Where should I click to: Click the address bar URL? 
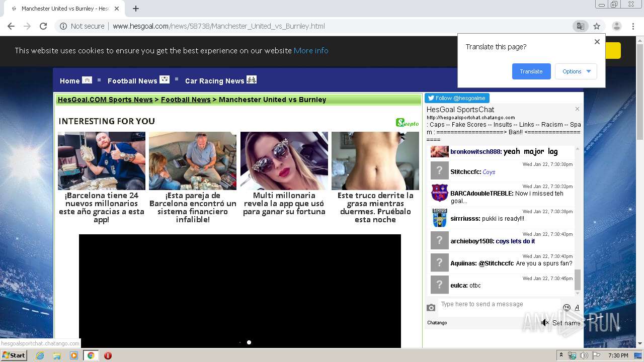click(x=219, y=26)
